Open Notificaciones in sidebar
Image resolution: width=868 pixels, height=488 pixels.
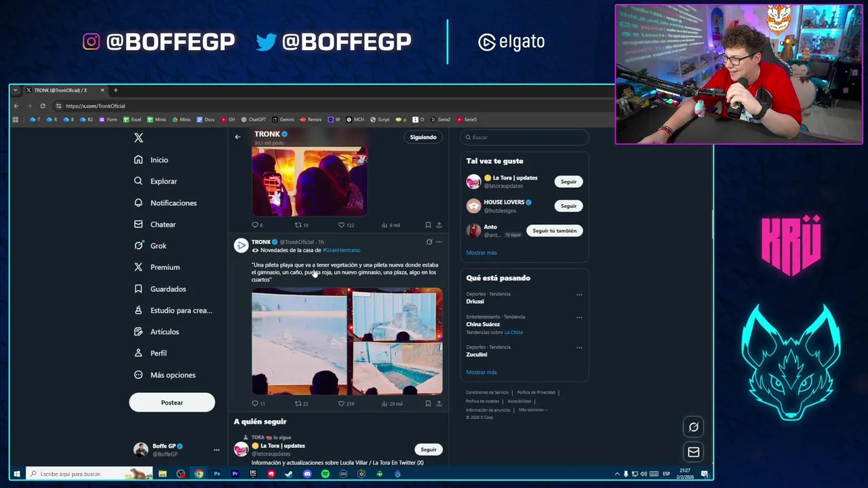pyautogui.click(x=165, y=203)
